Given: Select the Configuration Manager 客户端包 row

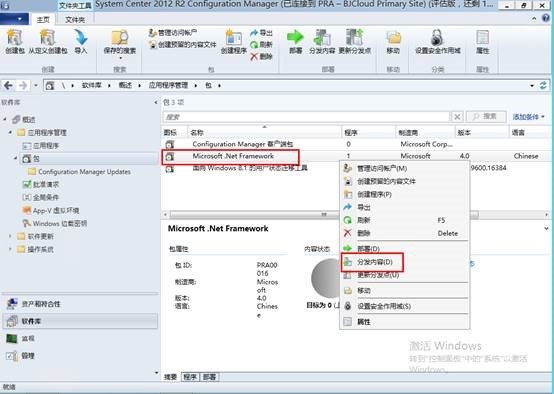Looking at the screenshot, I should click(x=356, y=144).
